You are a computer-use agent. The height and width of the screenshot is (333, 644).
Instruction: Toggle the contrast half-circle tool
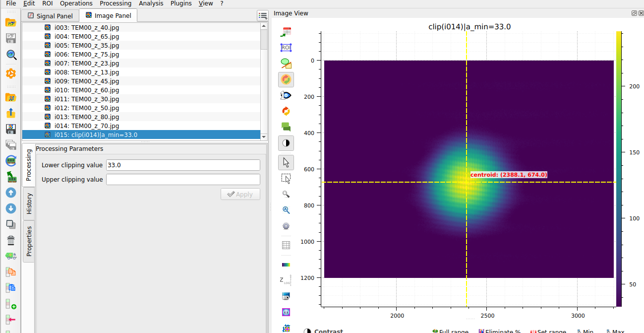pyautogui.click(x=286, y=143)
